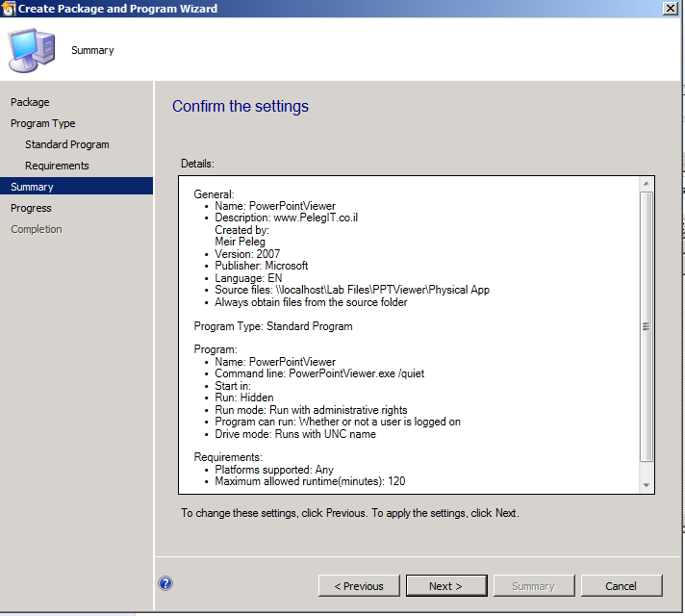Click the 'Confirm the settings' heading
This screenshot has width=685, height=616.
pos(241,106)
